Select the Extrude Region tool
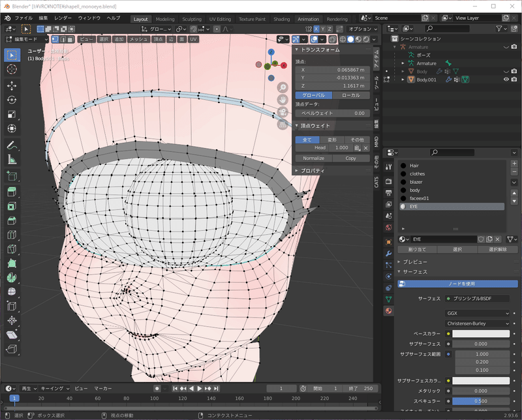 [x=12, y=192]
